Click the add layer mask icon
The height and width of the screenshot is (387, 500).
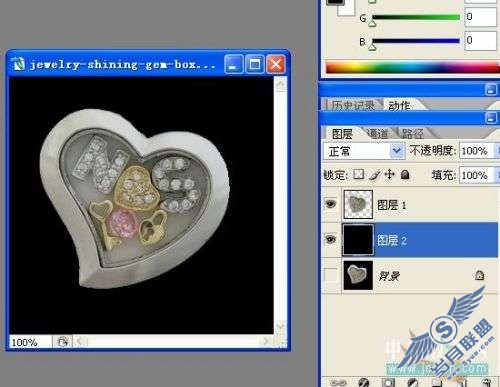(388, 383)
